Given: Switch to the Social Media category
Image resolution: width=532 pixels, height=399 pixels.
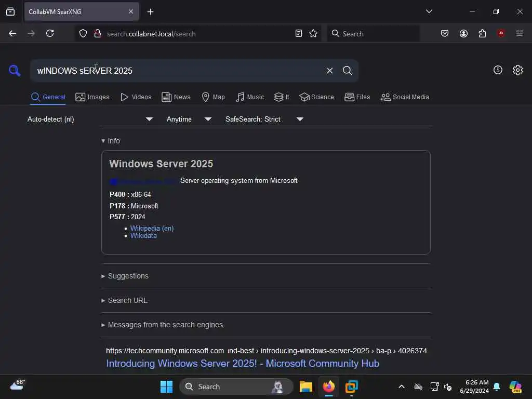Looking at the screenshot, I should [x=405, y=97].
